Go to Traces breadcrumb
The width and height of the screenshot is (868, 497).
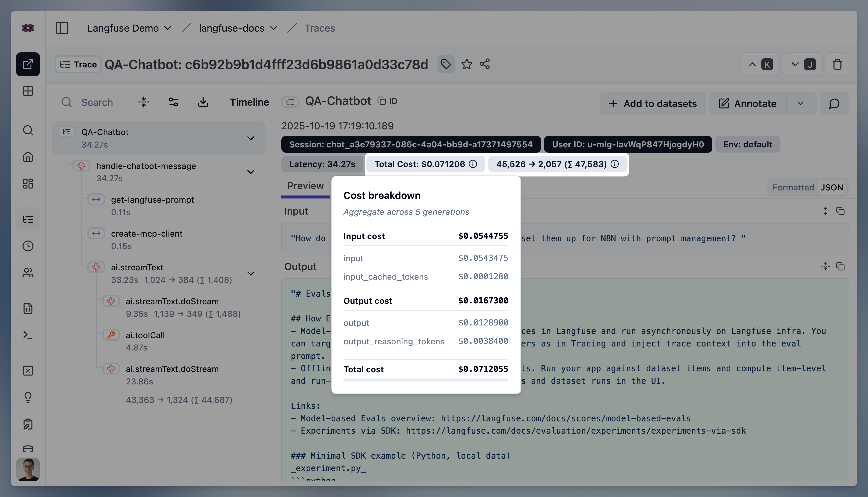[x=320, y=28]
